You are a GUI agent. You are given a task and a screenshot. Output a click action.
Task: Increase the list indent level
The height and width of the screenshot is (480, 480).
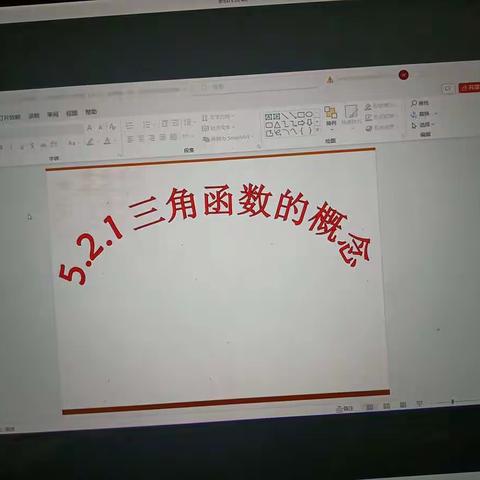coord(175,123)
